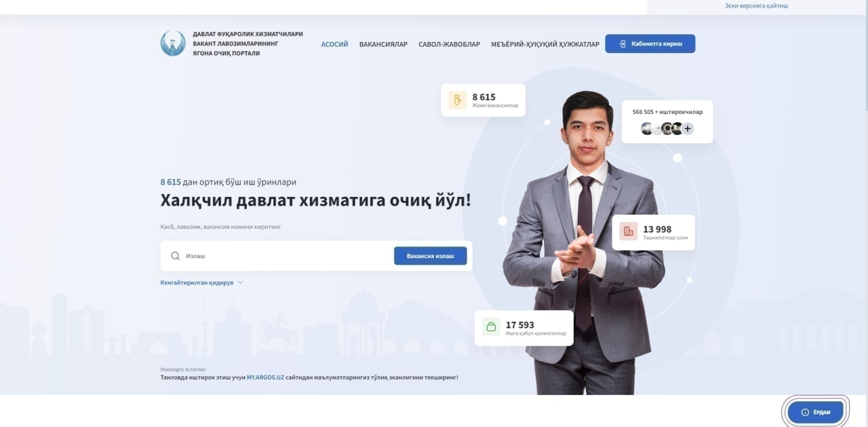Image resolution: width=868 pixels, height=427 pixels.
Task: Click the chevron next to Кенгайтирилган қидирув
Action: 240,282
